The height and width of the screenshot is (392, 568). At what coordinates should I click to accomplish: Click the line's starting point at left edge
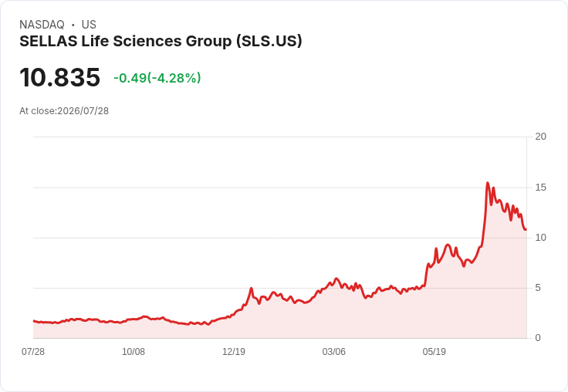(34, 321)
